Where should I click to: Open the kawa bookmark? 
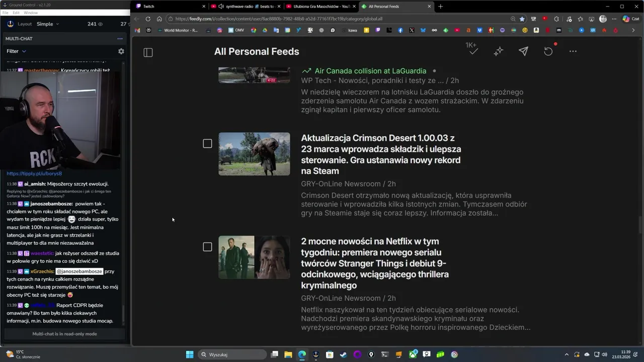pos(349,30)
